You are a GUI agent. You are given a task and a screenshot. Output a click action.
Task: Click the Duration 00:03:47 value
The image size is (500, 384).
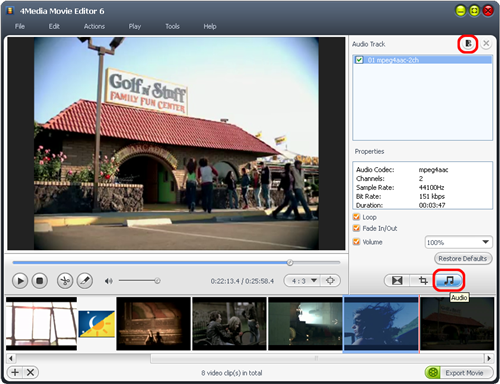coord(432,205)
